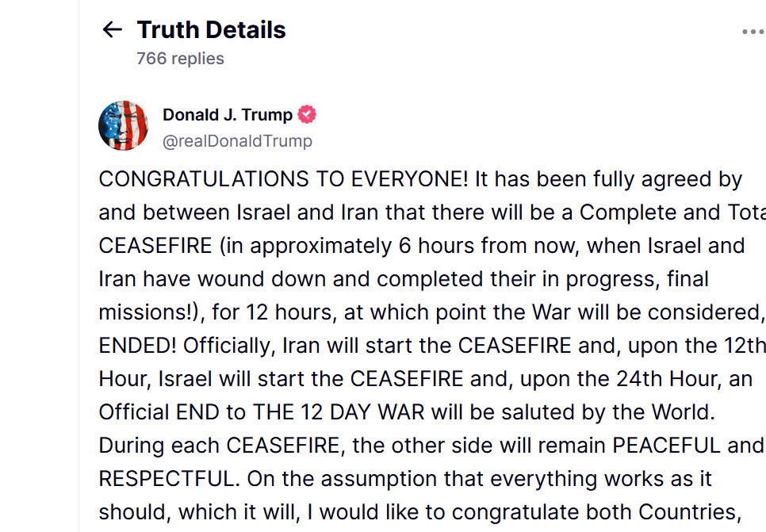
Task: Click the pink verified badge checkmark
Action: point(307,114)
